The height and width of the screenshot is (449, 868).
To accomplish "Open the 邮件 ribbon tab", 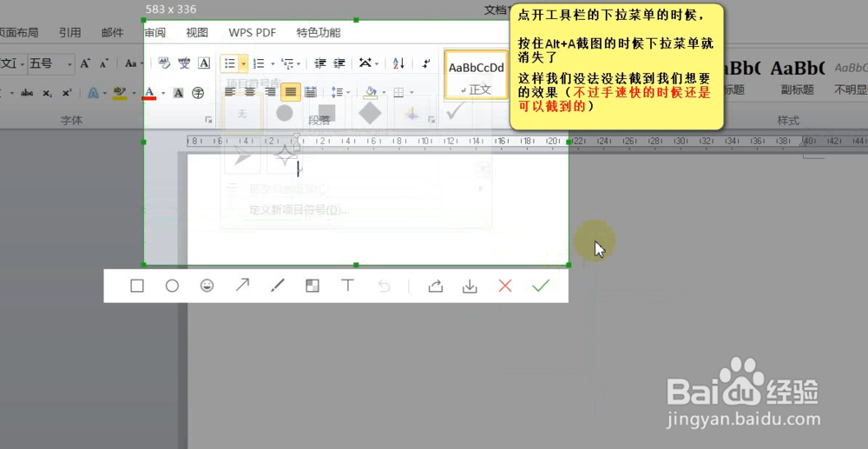I will click(112, 33).
